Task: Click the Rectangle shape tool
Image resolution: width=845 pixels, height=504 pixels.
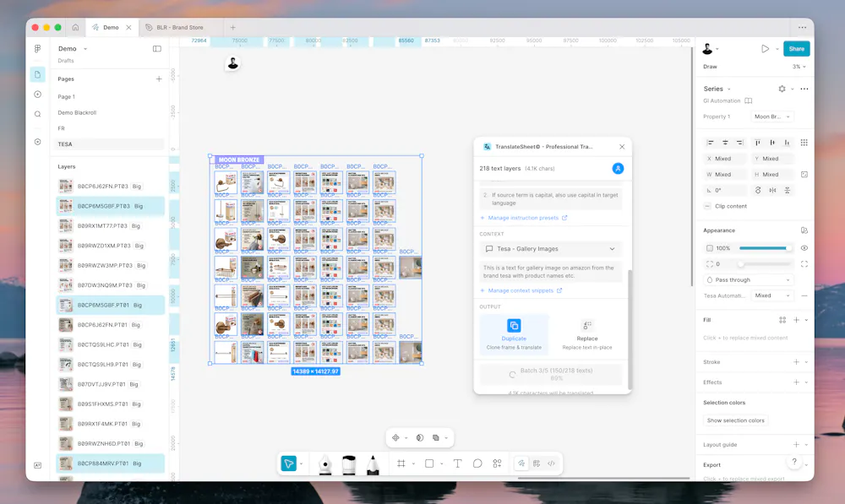Action: pos(429,463)
